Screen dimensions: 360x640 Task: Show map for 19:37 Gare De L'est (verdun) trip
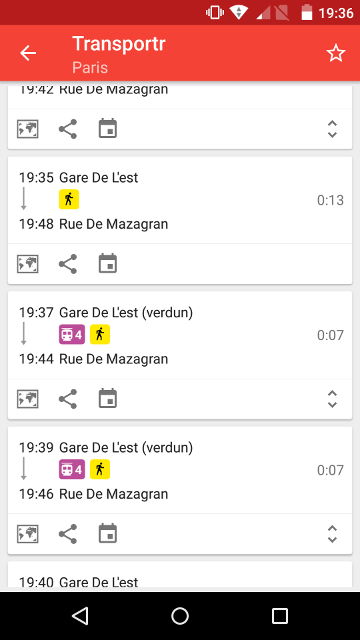coord(28,399)
